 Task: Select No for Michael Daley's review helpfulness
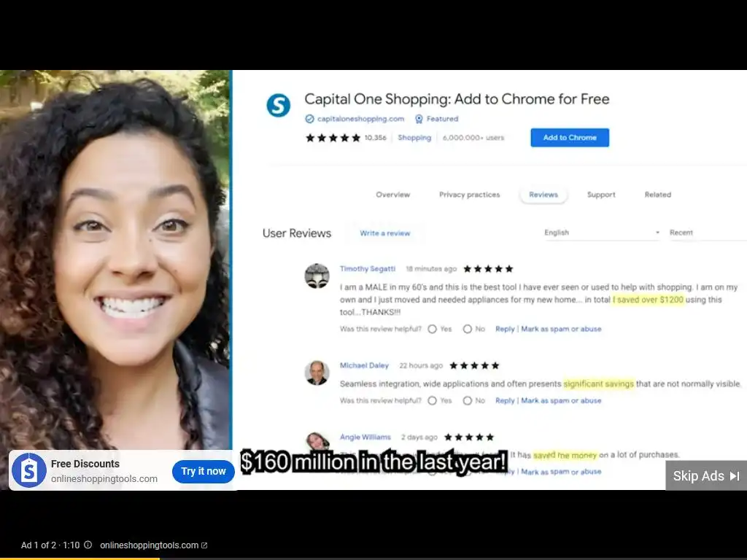point(468,401)
